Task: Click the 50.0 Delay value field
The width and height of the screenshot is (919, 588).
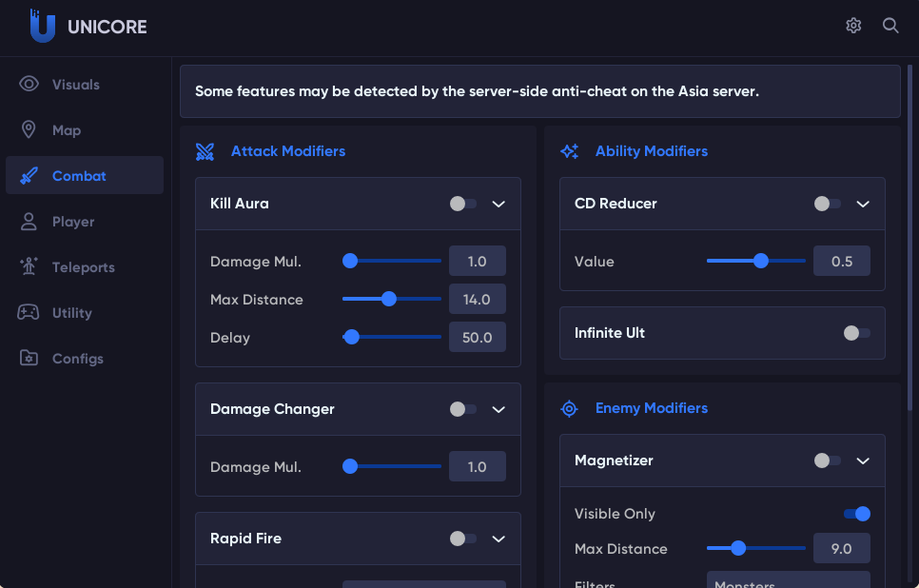Action: [x=477, y=337]
